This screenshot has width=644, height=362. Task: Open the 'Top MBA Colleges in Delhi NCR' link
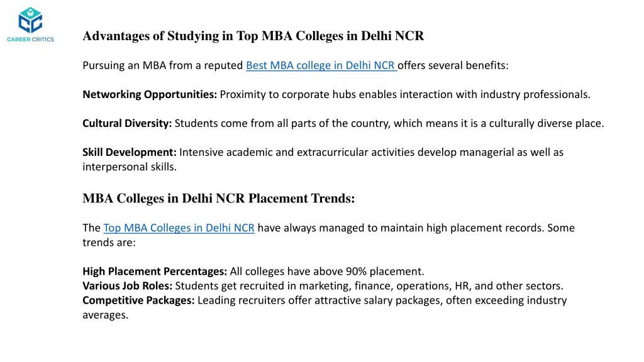point(179,228)
